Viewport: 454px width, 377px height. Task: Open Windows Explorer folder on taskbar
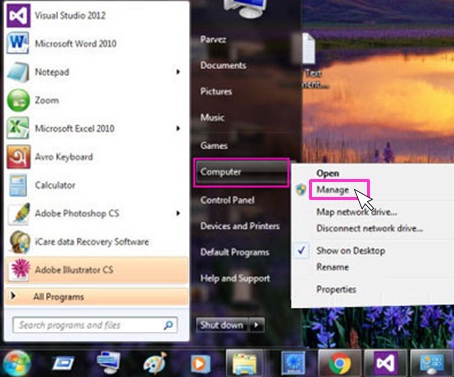(x=245, y=364)
